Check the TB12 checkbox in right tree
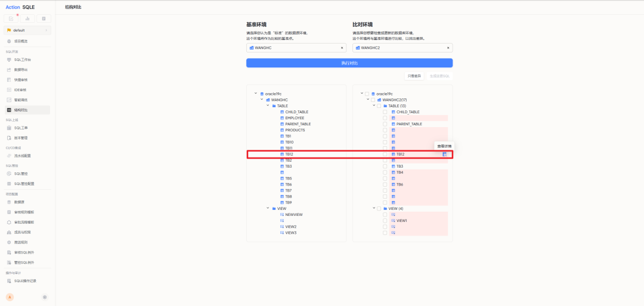This screenshot has width=644, height=306. [385, 154]
